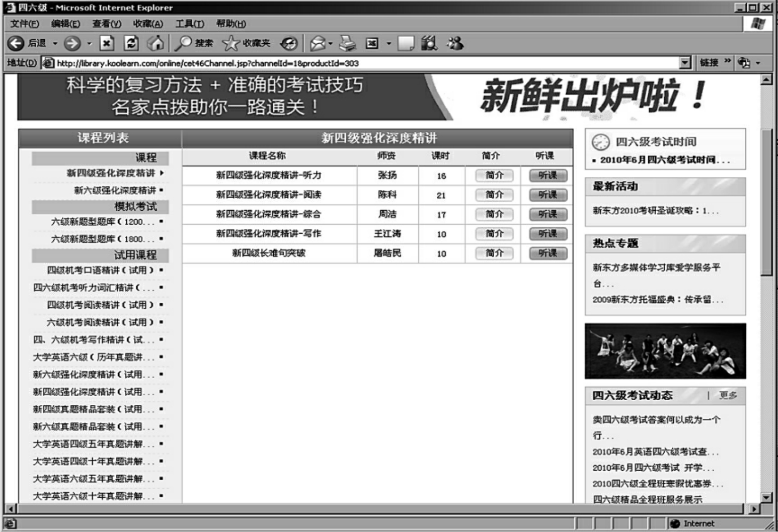Open the 收藏夹 favorites star button
The image size is (778, 532).
pyautogui.click(x=246, y=44)
